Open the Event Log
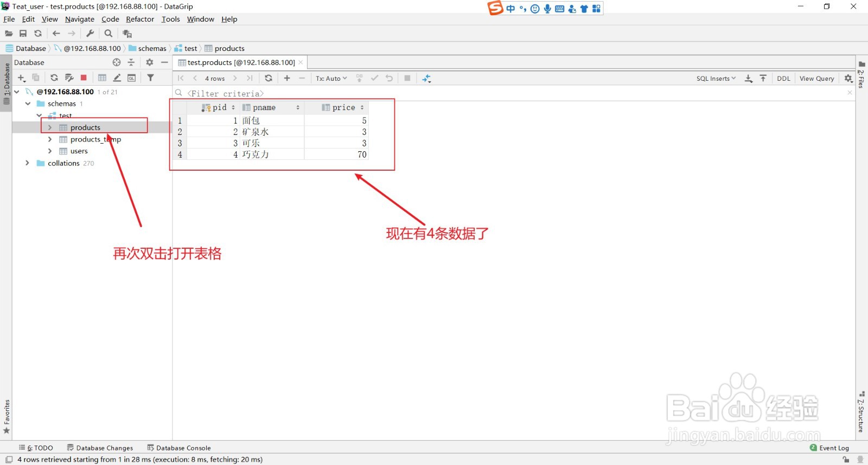This screenshot has width=868, height=465. tap(829, 448)
